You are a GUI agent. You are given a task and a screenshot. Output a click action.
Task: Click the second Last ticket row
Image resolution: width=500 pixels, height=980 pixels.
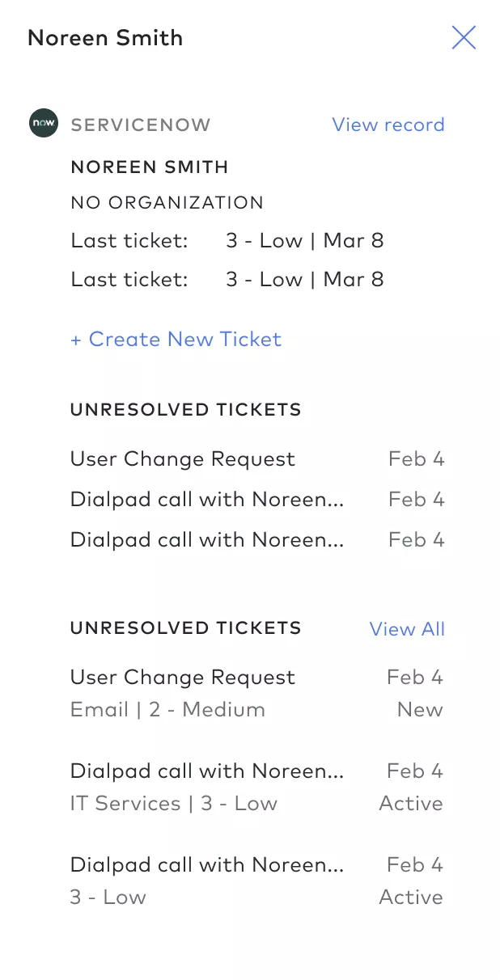coord(227,280)
